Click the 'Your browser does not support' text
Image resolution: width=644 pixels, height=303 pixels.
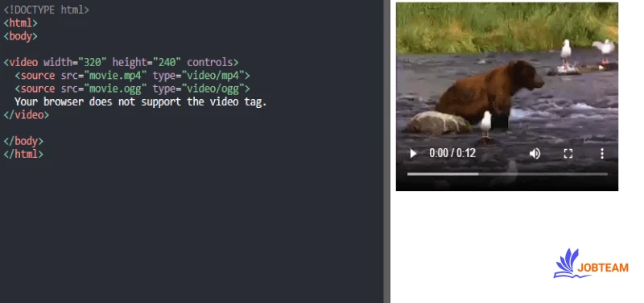(x=141, y=102)
